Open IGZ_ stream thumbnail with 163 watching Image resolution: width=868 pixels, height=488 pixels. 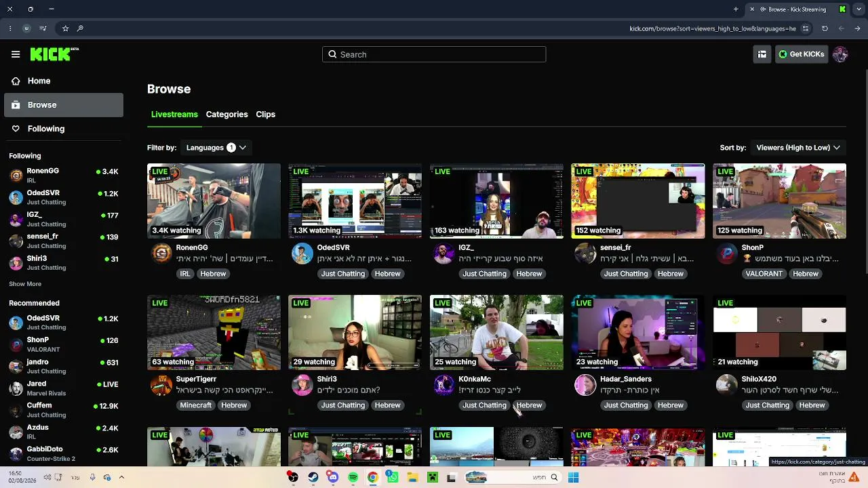[496, 201]
